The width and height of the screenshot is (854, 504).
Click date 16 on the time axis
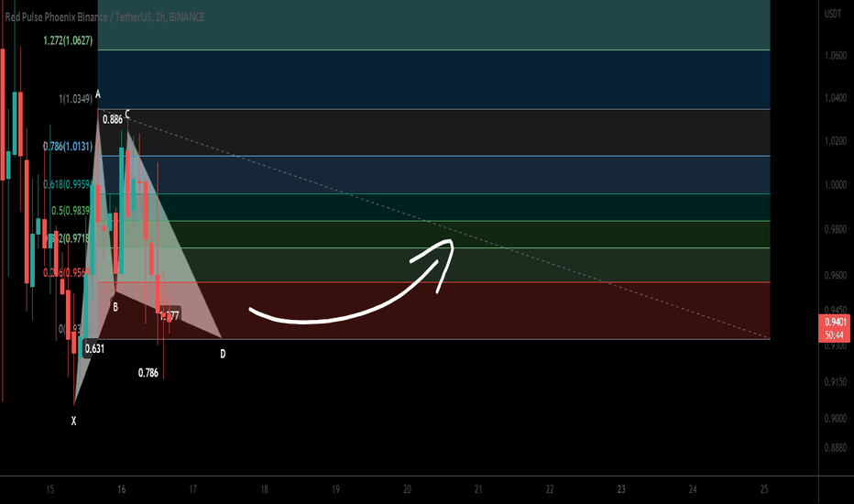tap(122, 489)
